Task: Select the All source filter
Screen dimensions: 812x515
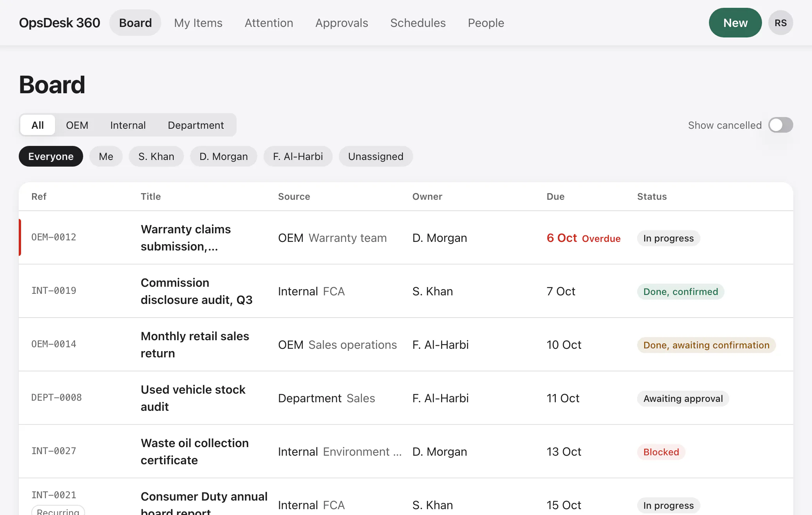Action: tap(37, 125)
